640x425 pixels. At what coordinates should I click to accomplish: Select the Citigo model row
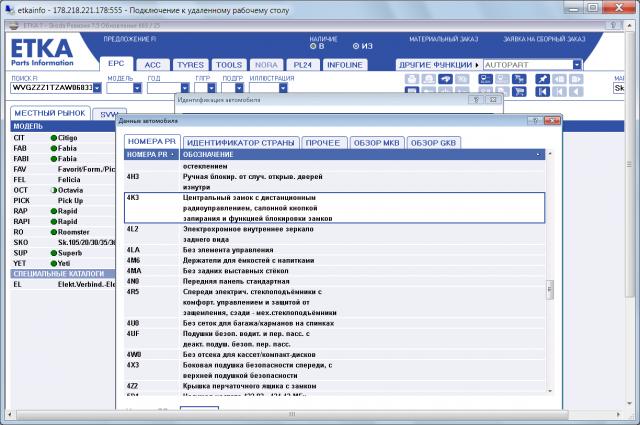pos(63,138)
